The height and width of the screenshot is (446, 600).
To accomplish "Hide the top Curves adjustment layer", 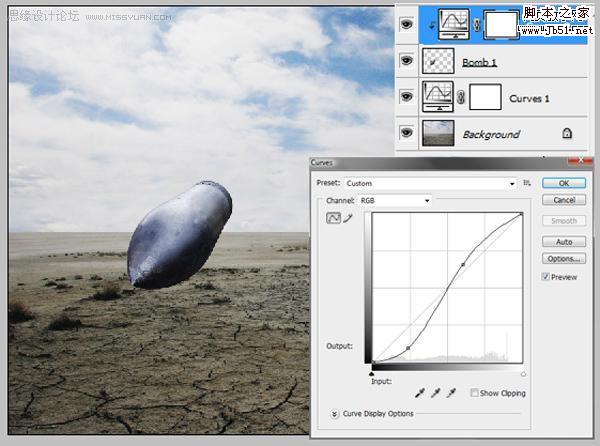I will pyautogui.click(x=406, y=25).
